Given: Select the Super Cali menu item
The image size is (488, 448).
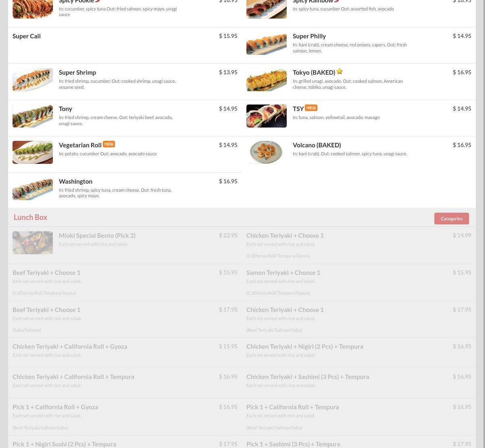Looking at the screenshot, I should [x=27, y=36].
